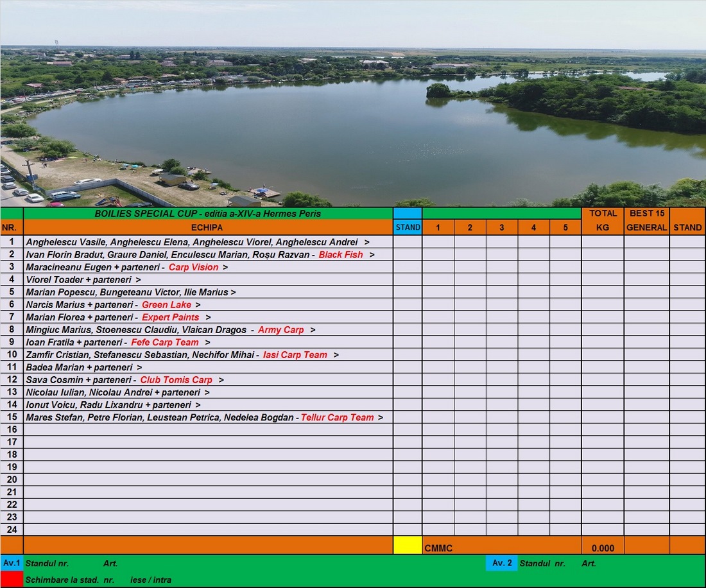Screen dimensions: 706x588
Task: Select the Tellur Carp Team entry
Action: pyautogui.click(x=338, y=417)
